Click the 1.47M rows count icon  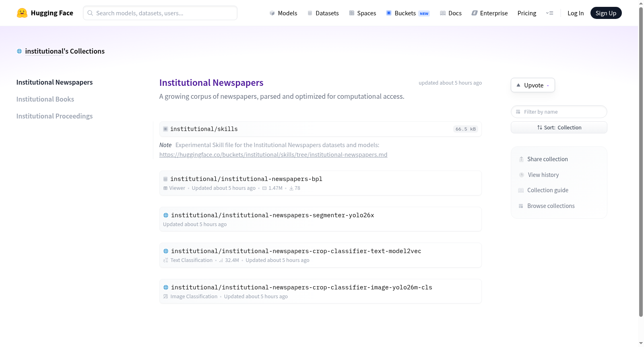[264, 188]
